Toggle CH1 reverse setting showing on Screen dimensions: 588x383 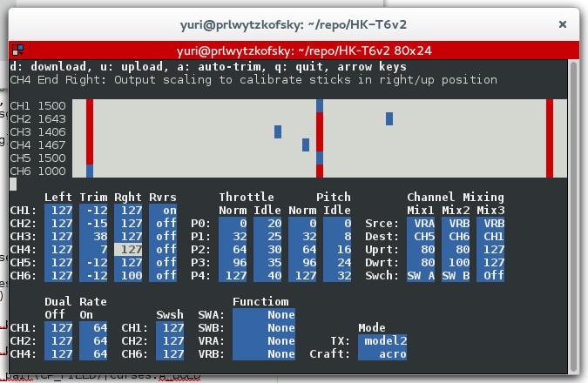tap(163, 210)
